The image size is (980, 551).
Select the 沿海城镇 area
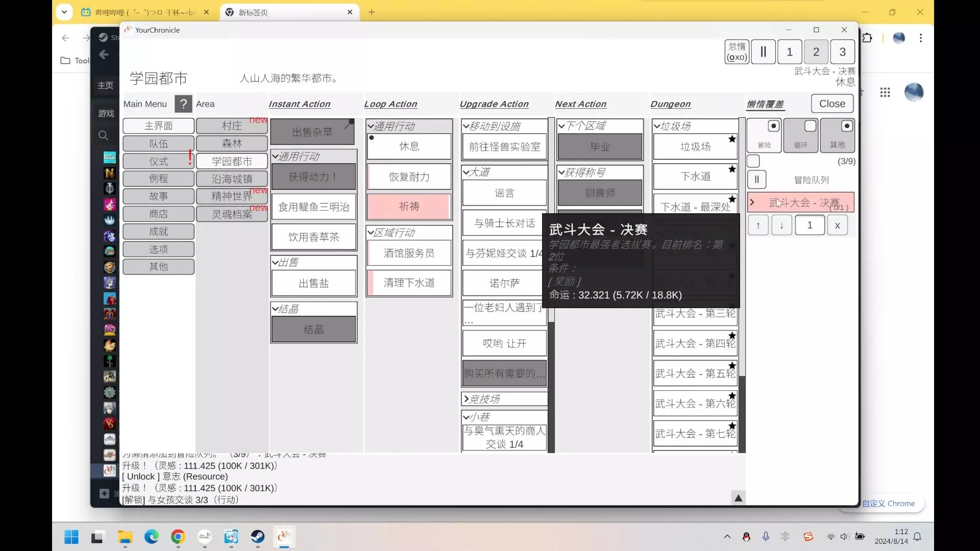[x=232, y=179]
